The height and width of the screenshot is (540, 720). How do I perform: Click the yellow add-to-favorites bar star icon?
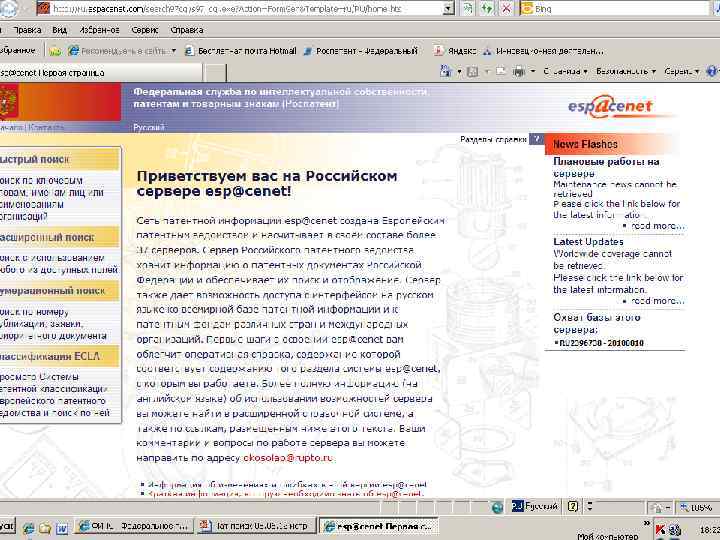[55, 51]
